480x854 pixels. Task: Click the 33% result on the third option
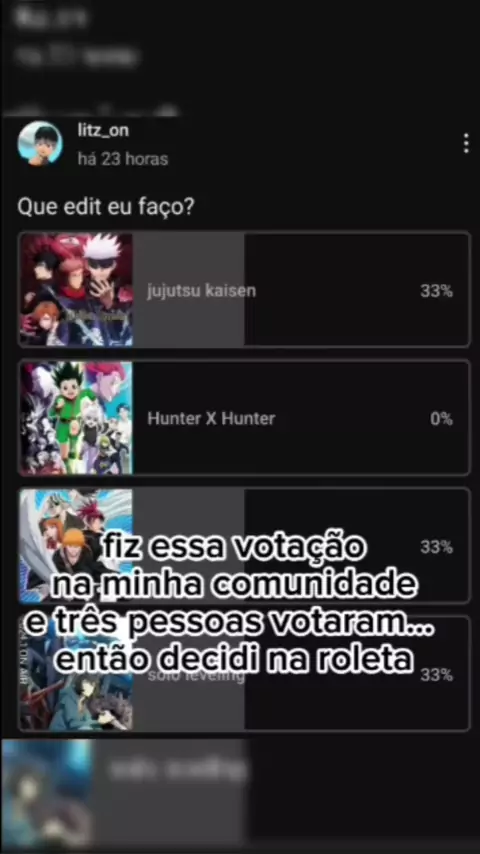[436, 547]
